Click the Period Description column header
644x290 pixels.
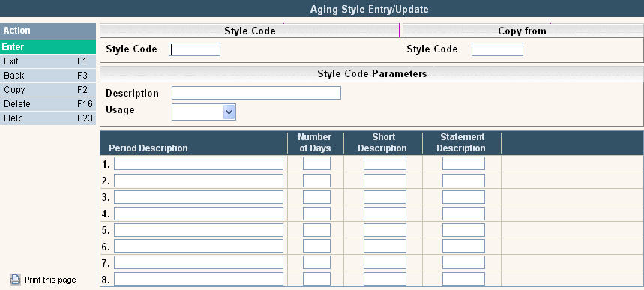point(148,148)
